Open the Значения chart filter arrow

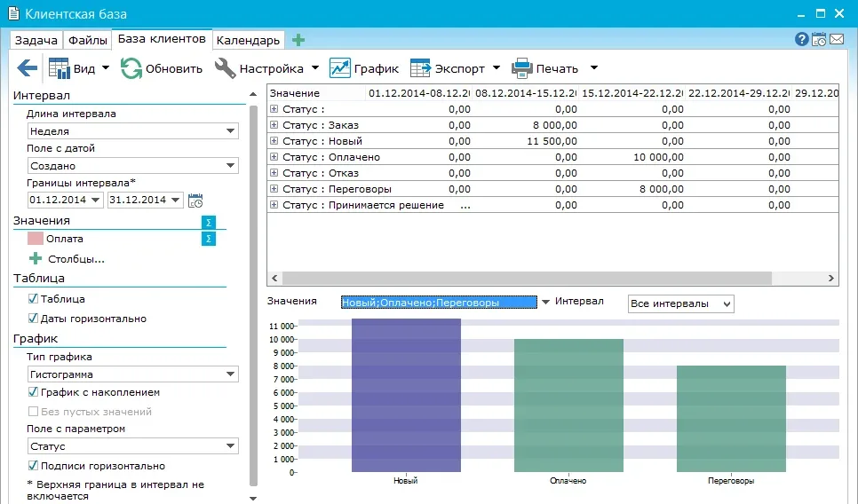545,302
